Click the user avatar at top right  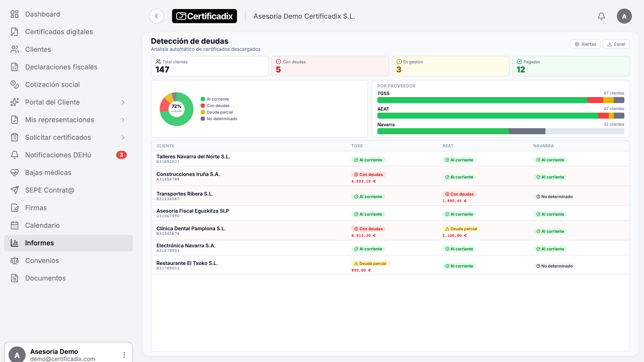(x=624, y=16)
